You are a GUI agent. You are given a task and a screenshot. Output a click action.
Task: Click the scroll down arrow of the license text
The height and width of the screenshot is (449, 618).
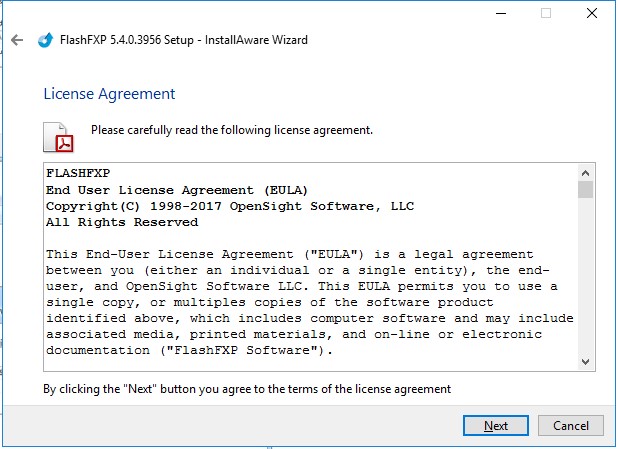tap(586, 361)
